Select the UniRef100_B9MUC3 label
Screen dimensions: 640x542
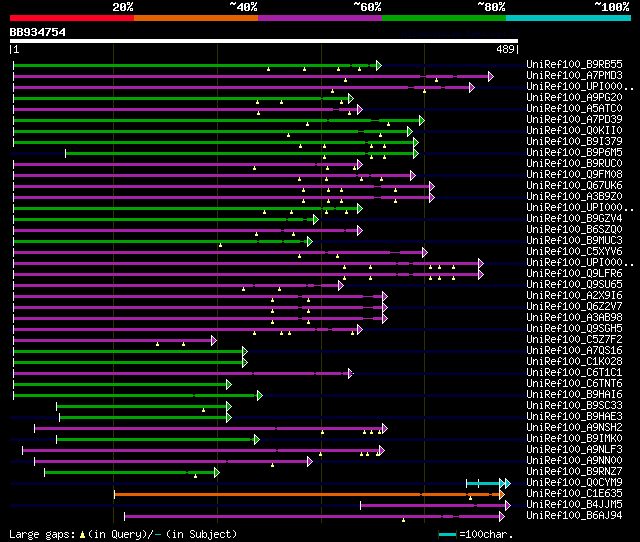(x=574, y=241)
